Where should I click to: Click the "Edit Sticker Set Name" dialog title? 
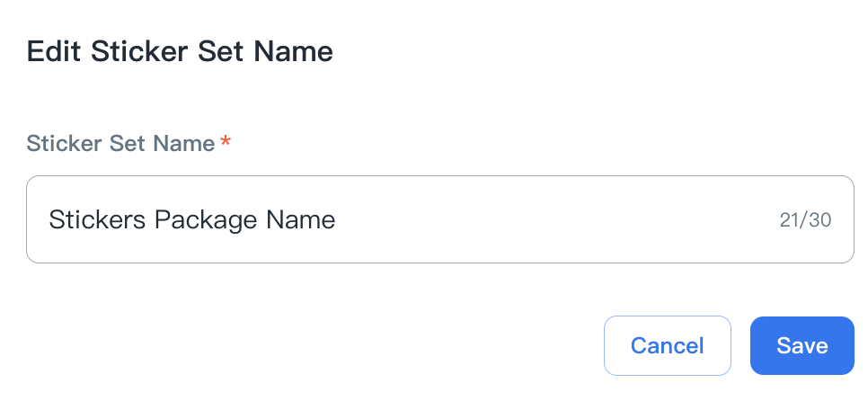tap(180, 51)
